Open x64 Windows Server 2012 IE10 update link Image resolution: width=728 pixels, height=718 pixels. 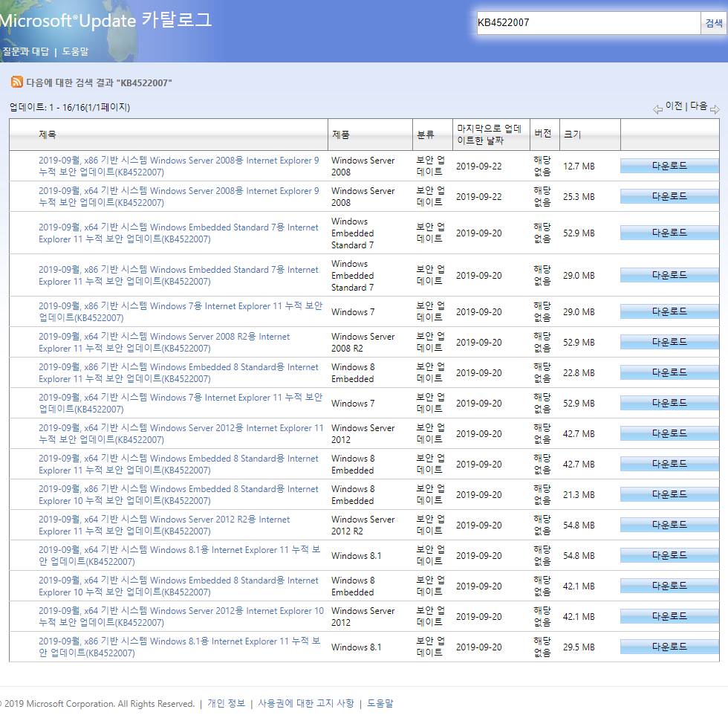coord(181,616)
